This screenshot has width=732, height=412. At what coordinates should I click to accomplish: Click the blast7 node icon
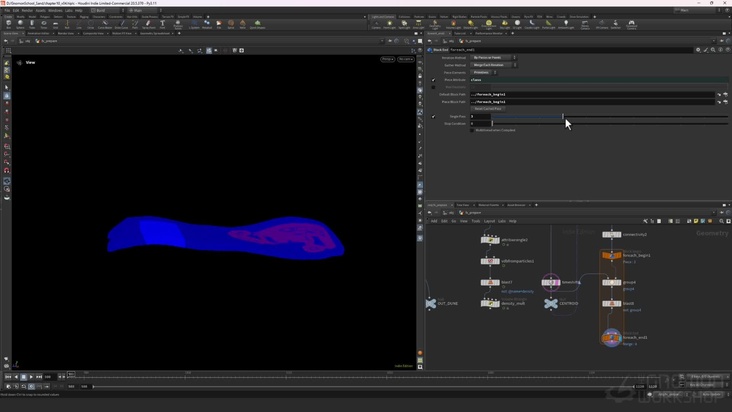(490, 282)
